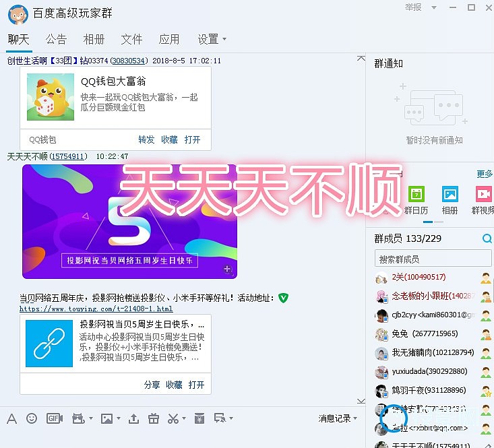Image resolution: width=494 pixels, height=448 pixels.
Task: Open the 群视频 video icon
Action: [x=484, y=193]
